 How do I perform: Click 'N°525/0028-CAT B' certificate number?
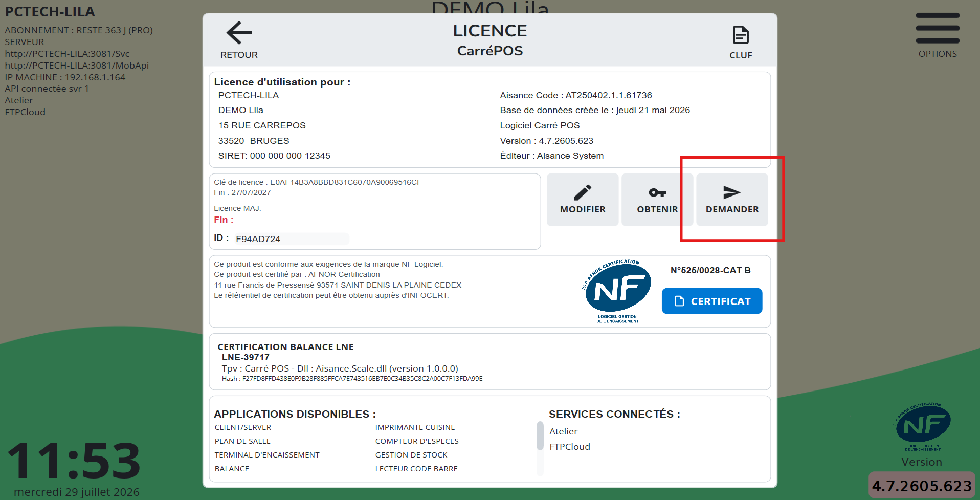[x=710, y=270]
